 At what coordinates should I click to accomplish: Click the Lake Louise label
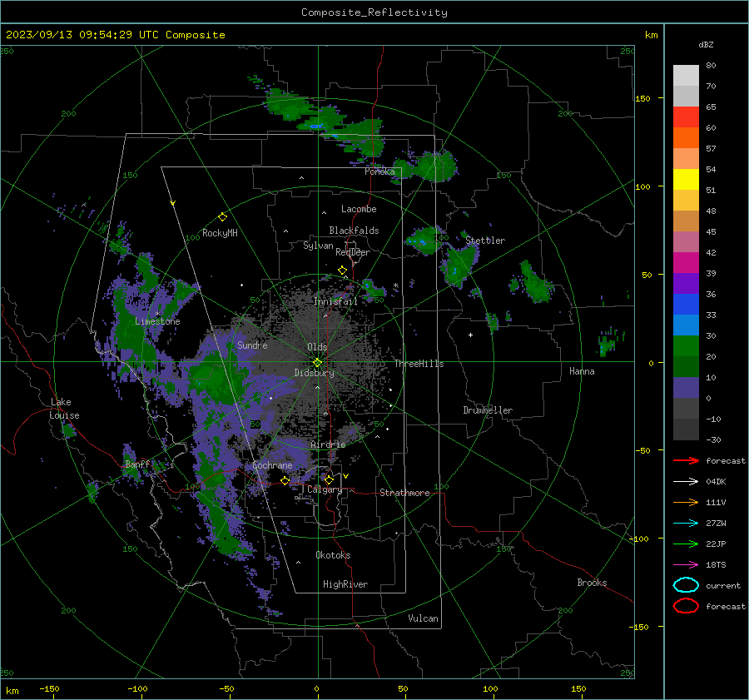click(64, 409)
